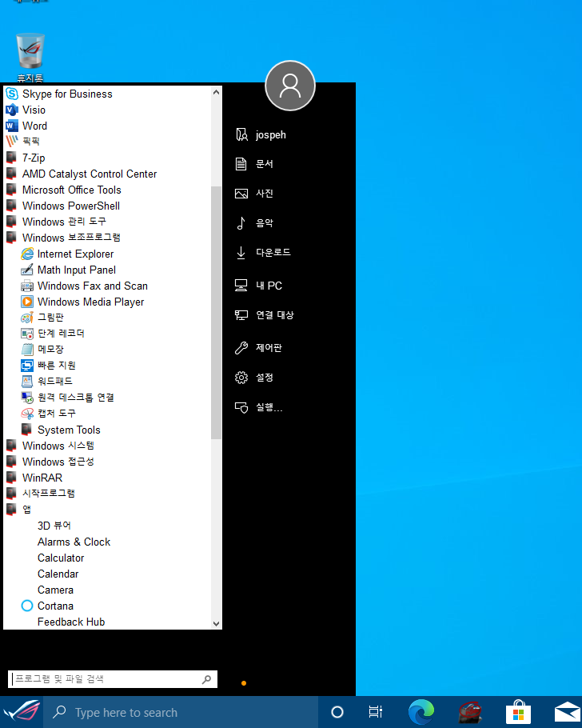Viewport: 582px width, 728px height.
Task: Open Cortana circle on taskbar
Action: pyautogui.click(x=337, y=712)
